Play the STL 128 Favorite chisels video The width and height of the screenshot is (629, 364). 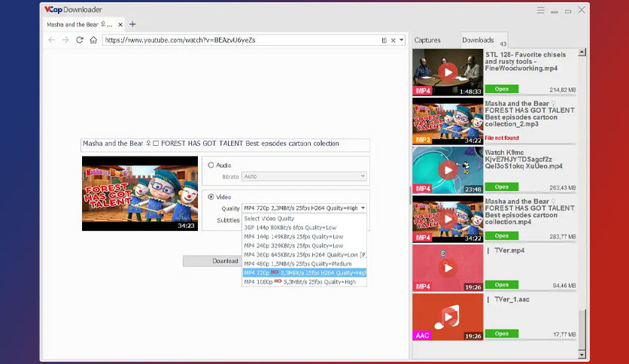448,72
